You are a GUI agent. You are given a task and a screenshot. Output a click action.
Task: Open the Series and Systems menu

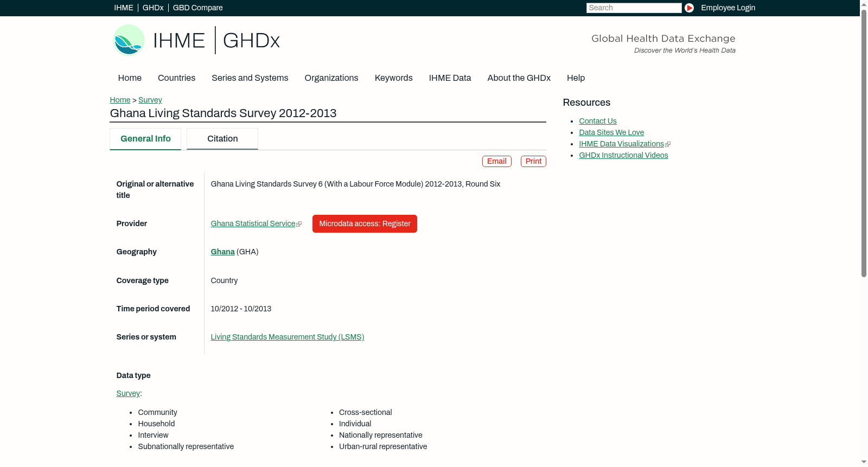pos(250,78)
